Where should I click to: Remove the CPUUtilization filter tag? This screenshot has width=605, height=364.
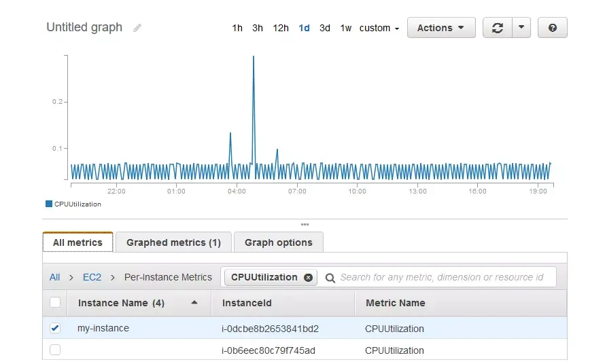[308, 278]
